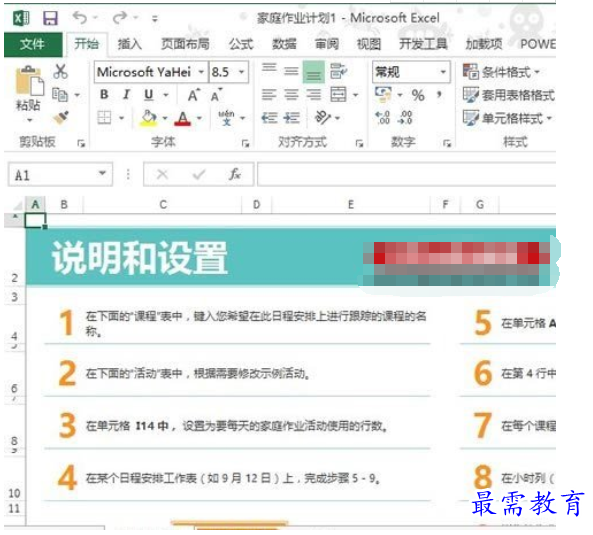This screenshot has height=535, width=593.
Task: Switch to the 页面布局 ribbon tab
Action: [x=185, y=44]
